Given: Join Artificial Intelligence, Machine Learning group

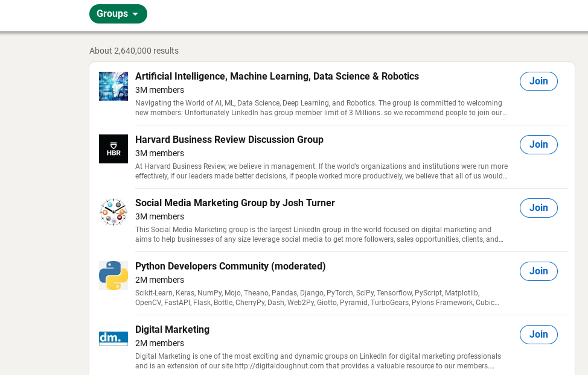Looking at the screenshot, I should click(x=538, y=81).
